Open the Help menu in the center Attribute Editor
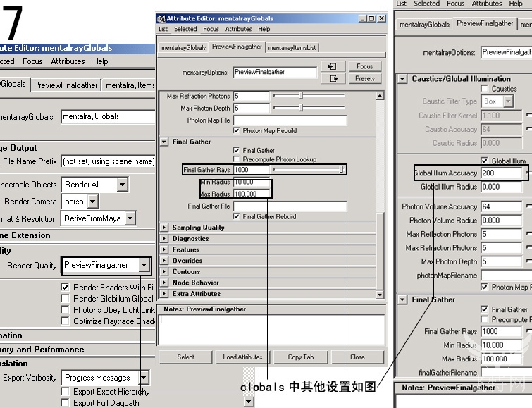 (264, 29)
